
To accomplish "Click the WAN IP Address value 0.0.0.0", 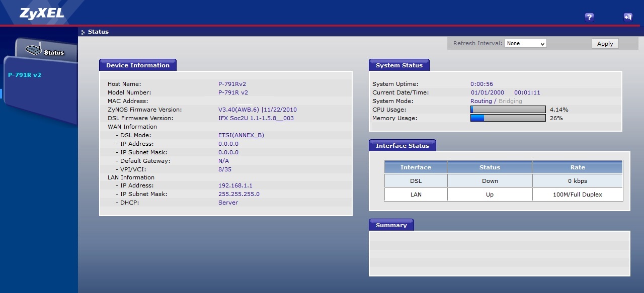I will pos(228,144).
